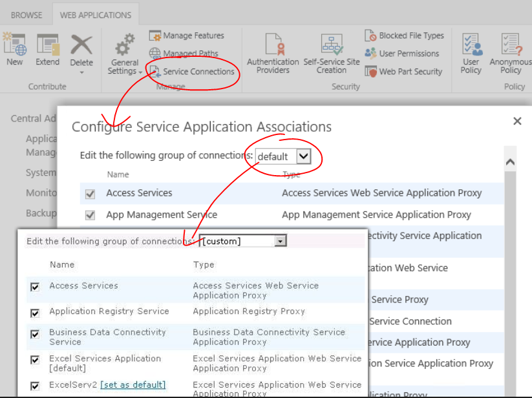
Task: Click the Delete icon in ribbon
Action: pyautogui.click(x=81, y=45)
